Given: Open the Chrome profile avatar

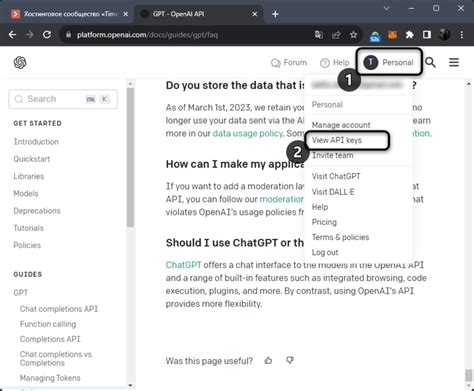Looking at the screenshot, I should (x=444, y=35).
